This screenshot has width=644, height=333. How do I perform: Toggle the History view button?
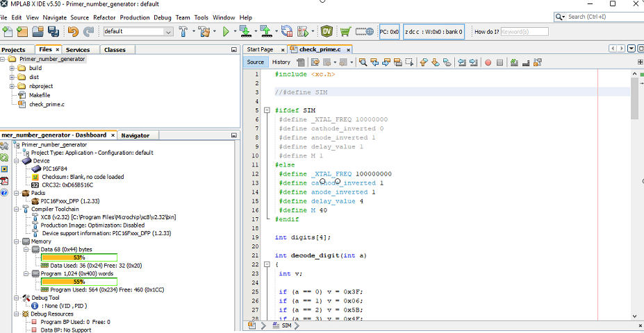point(281,62)
